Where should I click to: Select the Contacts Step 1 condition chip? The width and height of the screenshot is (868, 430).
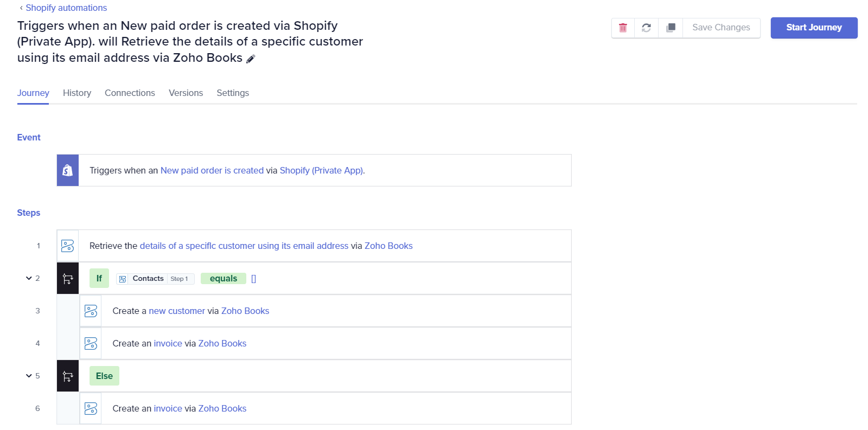click(x=155, y=279)
